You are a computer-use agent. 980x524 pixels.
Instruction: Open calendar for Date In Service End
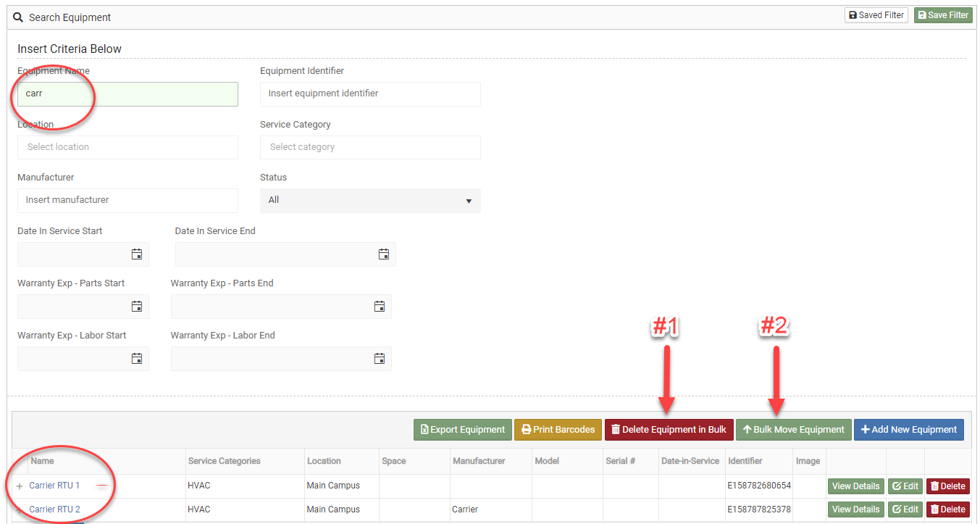point(383,254)
